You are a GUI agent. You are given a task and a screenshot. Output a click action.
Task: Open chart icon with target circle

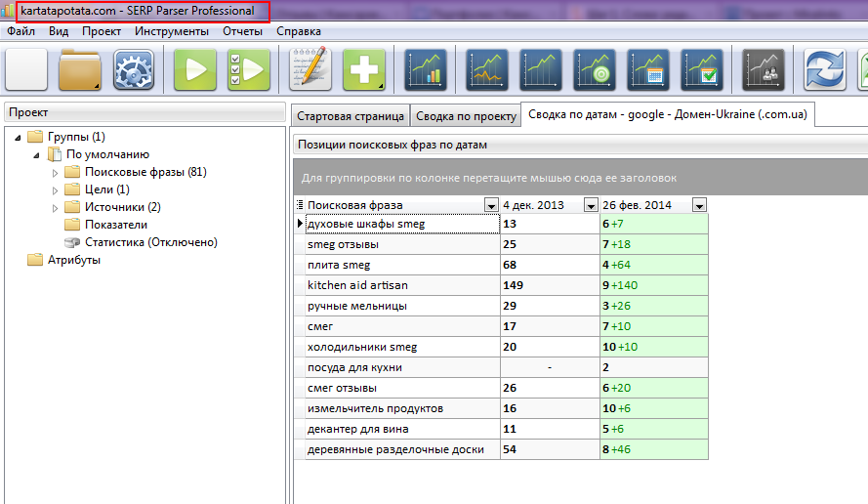tap(595, 69)
